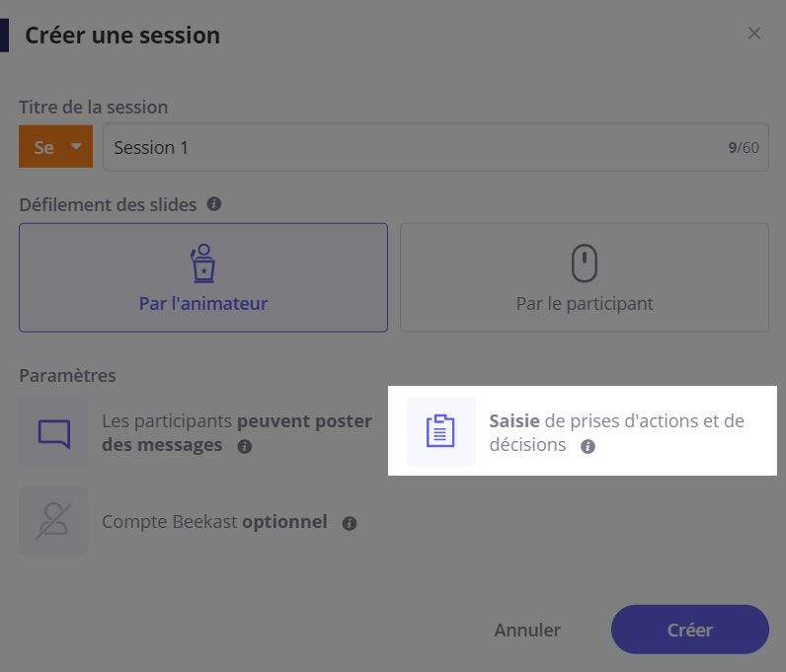Click info icon next to 'optionnel'
This screenshot has height=672, width=786.
(x=350, y=523)
